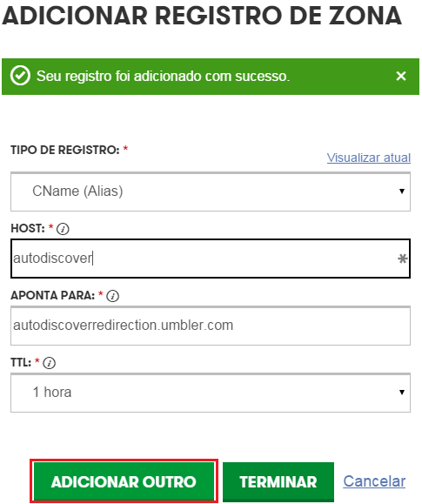This screenshot has width=422, height=504.
Task: Click the APONTA PARA label text
Action: (53, 295)
